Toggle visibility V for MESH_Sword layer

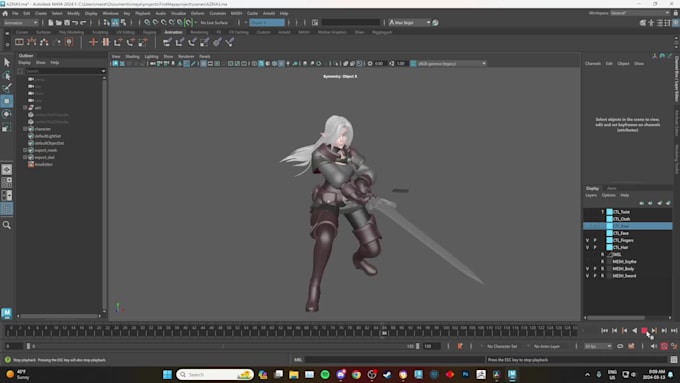tap(588, 276)
